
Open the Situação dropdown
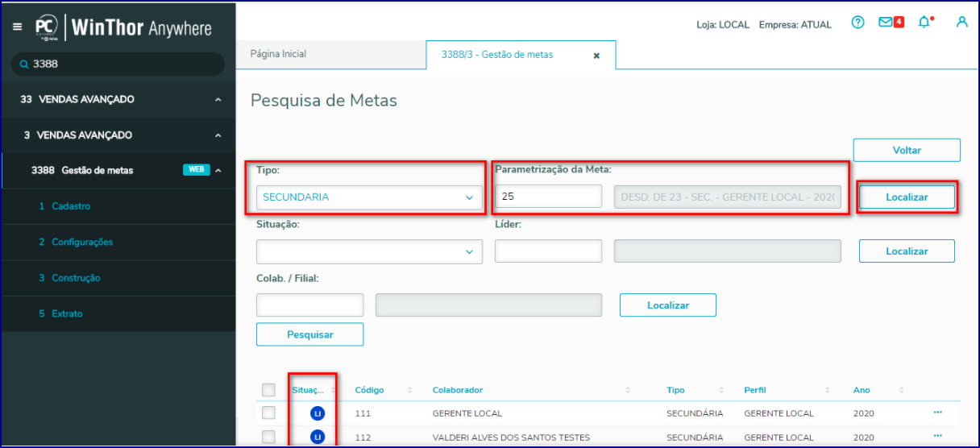tap(369, 251)
